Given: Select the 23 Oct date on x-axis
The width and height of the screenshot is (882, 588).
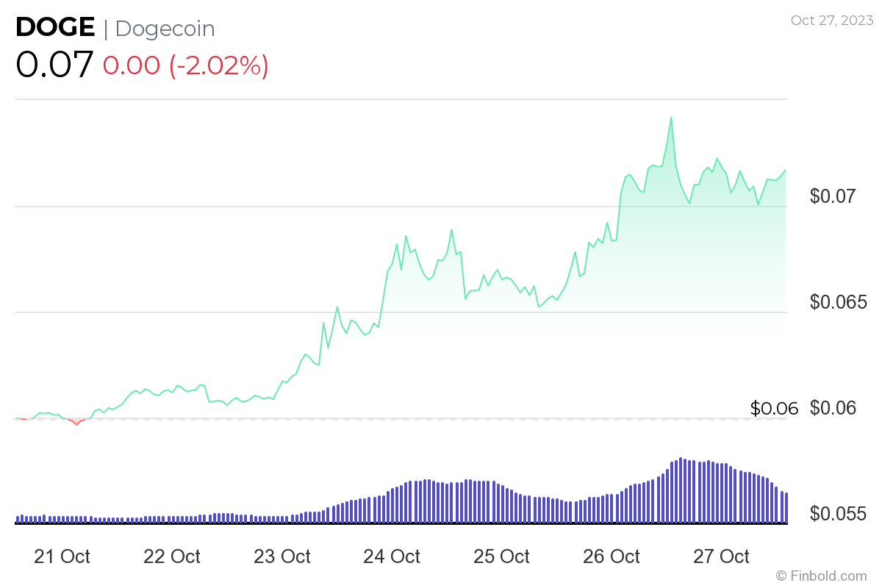Looking at the screenshot, I should (x=282, y=556).
